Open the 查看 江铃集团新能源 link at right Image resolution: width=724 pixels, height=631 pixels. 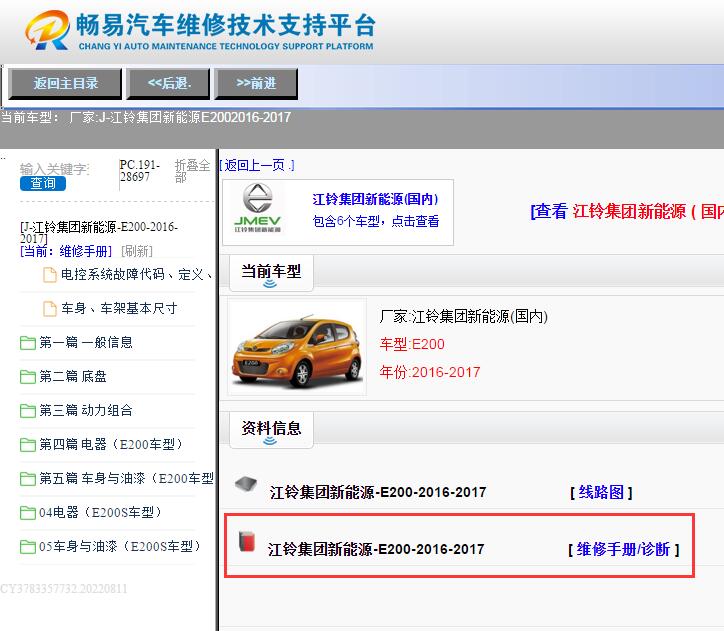pyautogui.click(x=627, y=211)
